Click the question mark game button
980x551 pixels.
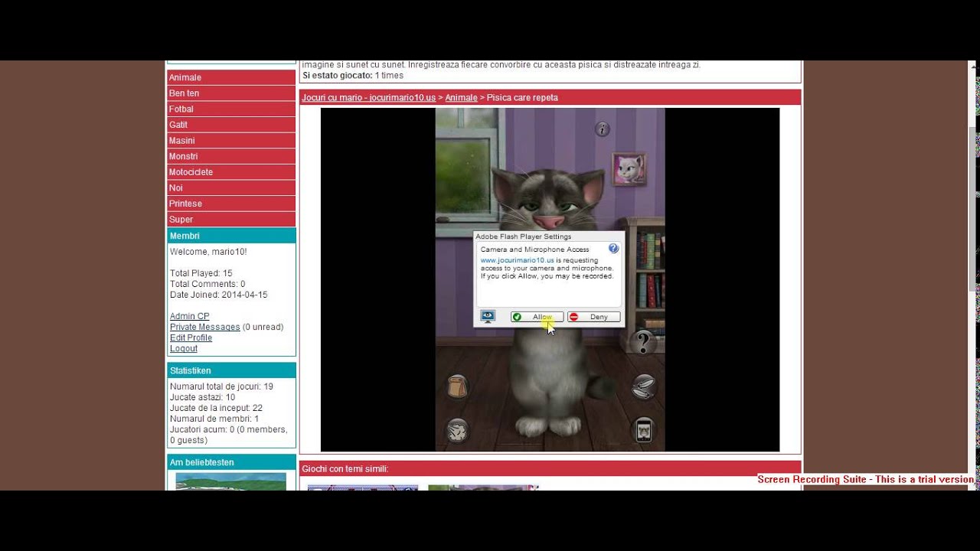tap(643, 342)
